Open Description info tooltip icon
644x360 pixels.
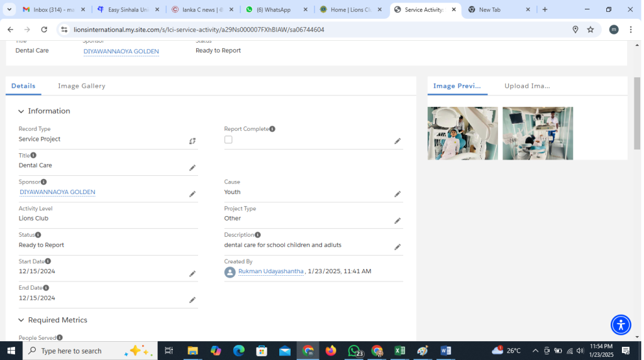[x=257, y=235]
